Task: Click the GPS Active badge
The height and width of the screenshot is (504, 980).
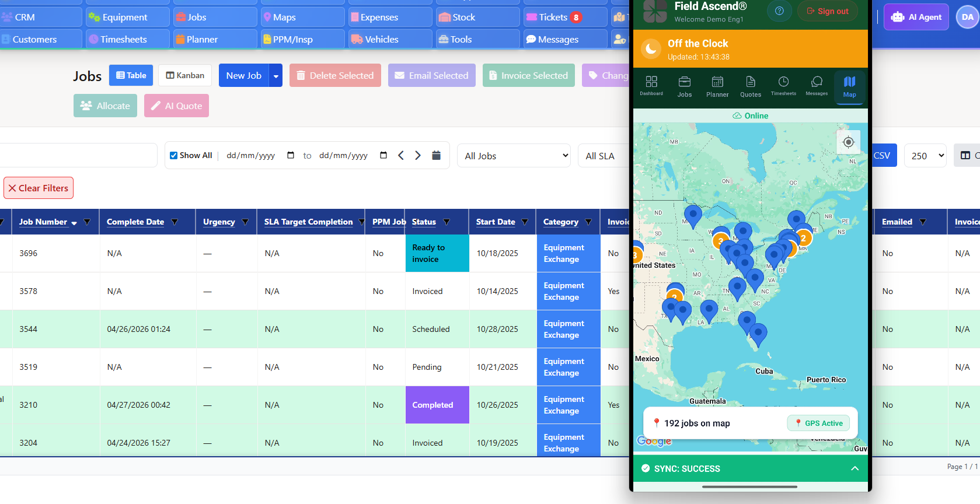Action: pyautogui.click(x=819, y=423)
